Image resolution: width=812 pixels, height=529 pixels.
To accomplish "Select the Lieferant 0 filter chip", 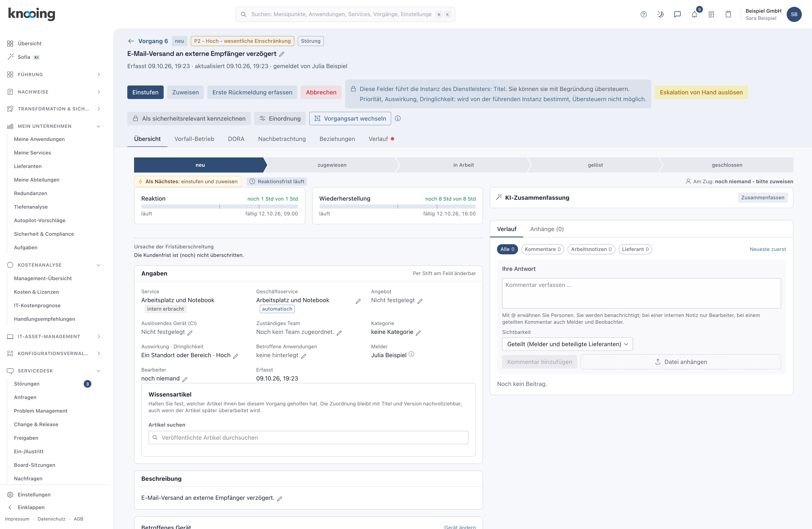I will tap(635, 249).
